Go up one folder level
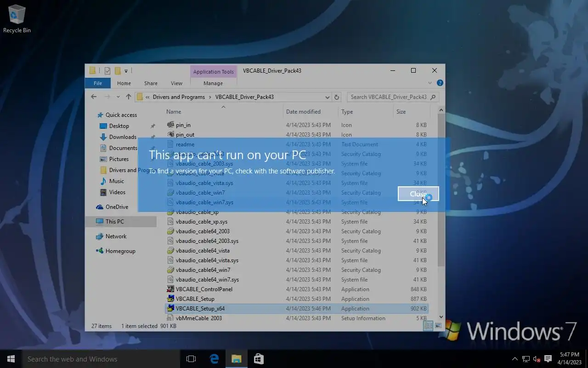 point(128,97)
